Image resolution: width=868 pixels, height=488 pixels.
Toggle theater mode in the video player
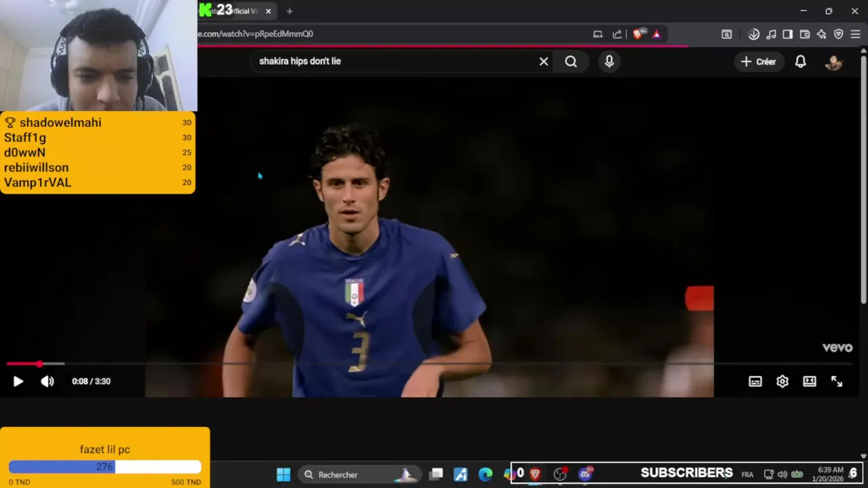click(x=810, y=382)
